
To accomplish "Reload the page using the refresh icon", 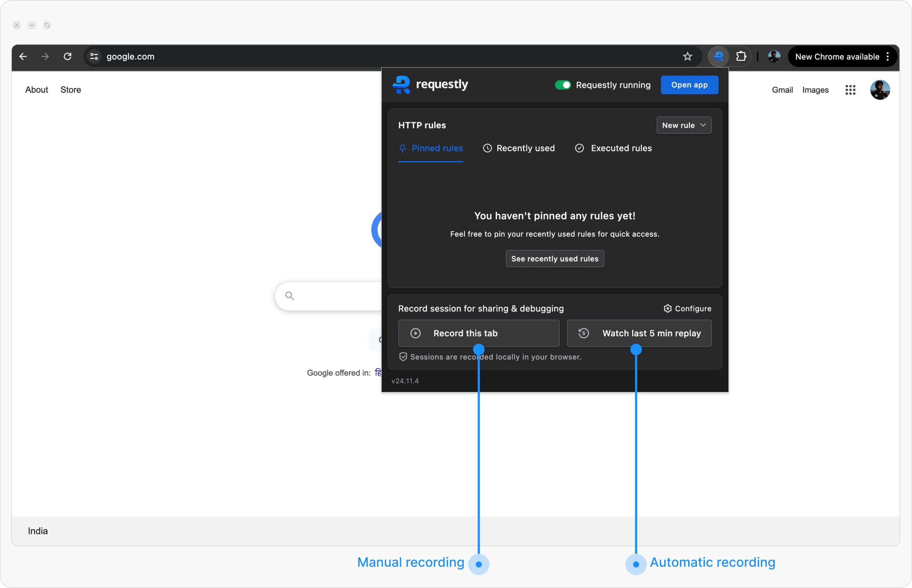I will pyautogui.click(x=68, y=57).
